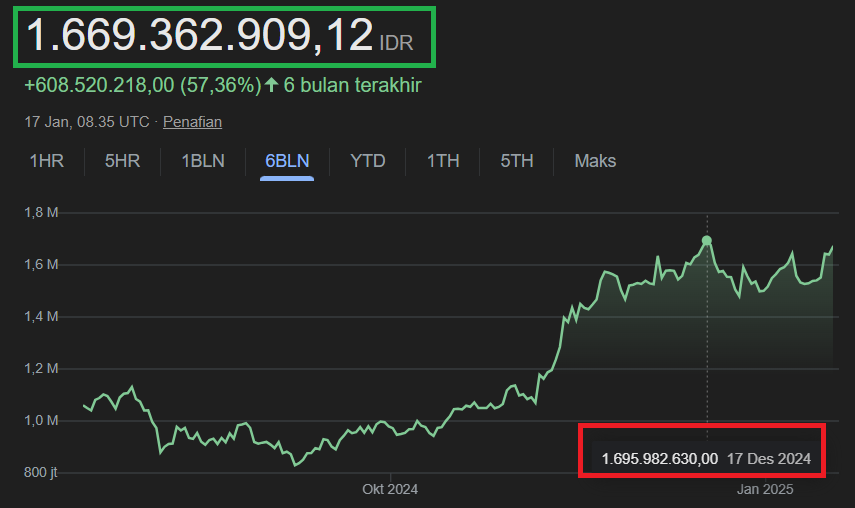The height and width of the screenshot is (508, 855).
Task: Select the 5HR time range tab
Action: click(x=123, y=161)
